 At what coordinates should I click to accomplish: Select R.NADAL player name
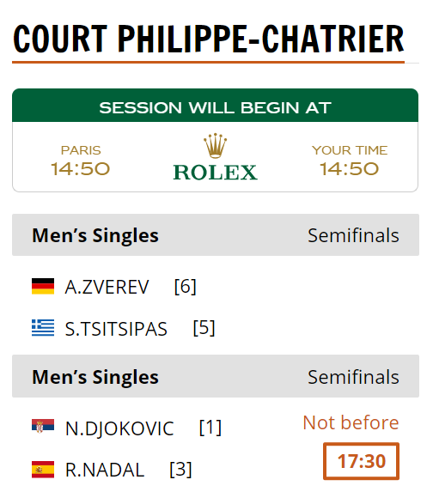pos(105,470)
